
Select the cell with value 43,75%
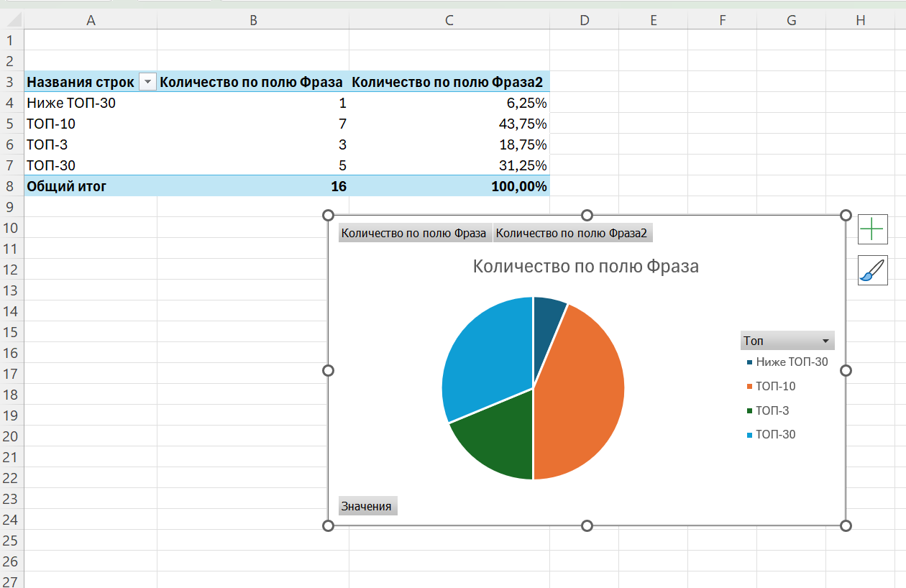449,124
